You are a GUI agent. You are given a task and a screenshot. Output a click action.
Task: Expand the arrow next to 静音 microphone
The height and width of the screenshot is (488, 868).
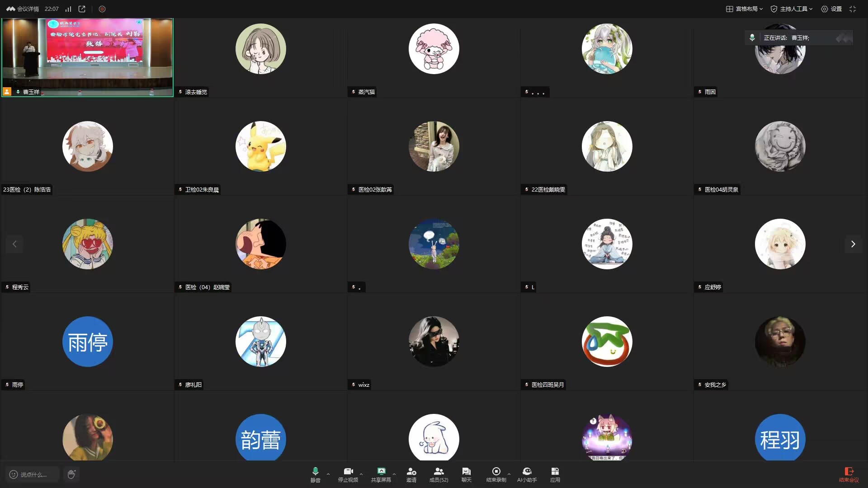[328, 474]
